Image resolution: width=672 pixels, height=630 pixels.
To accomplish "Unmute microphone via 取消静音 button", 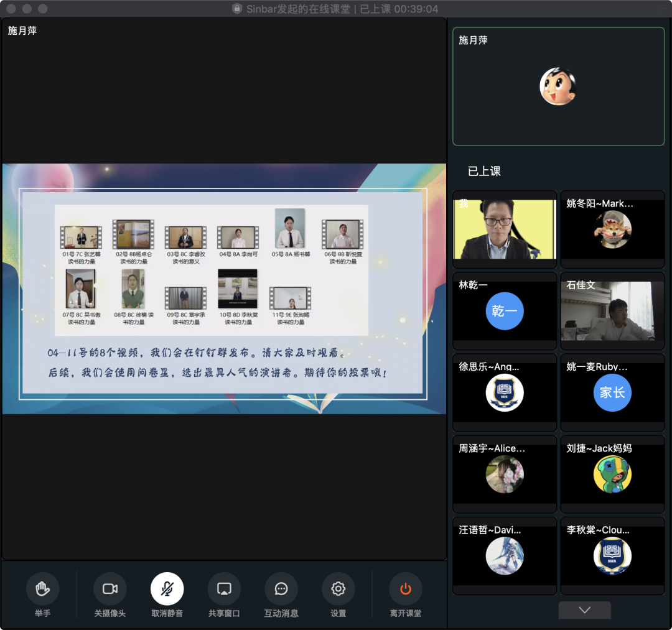I will click(x=167, y=588).
